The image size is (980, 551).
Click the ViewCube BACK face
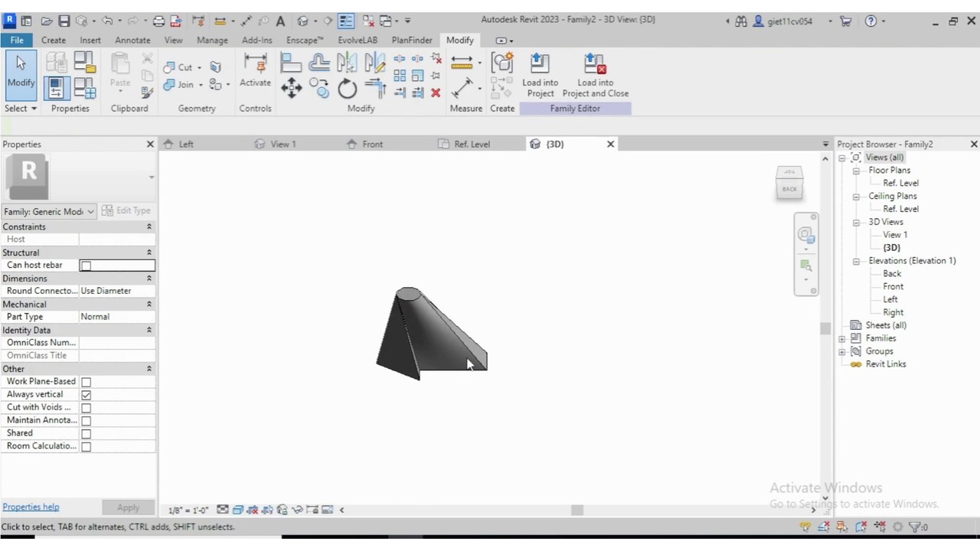(789, 189)
